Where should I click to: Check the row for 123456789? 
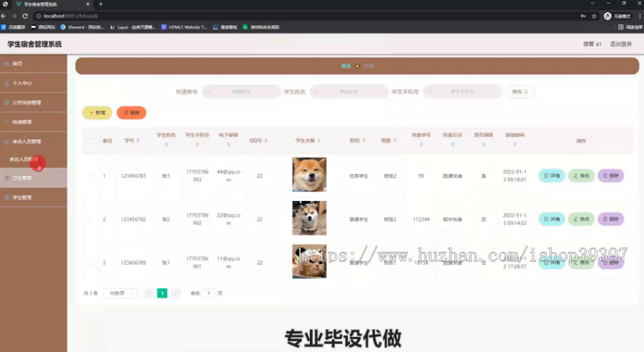(x=90, y=263)
